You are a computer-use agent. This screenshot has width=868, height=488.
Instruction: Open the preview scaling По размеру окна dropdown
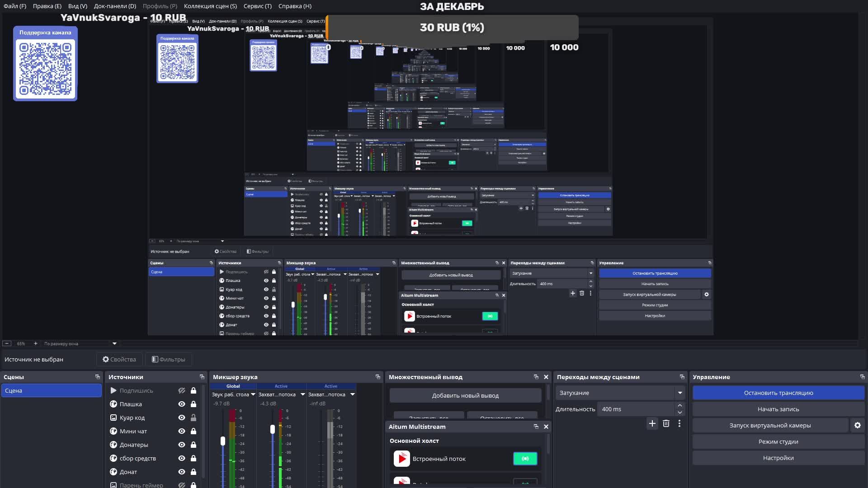coord(114,343)
